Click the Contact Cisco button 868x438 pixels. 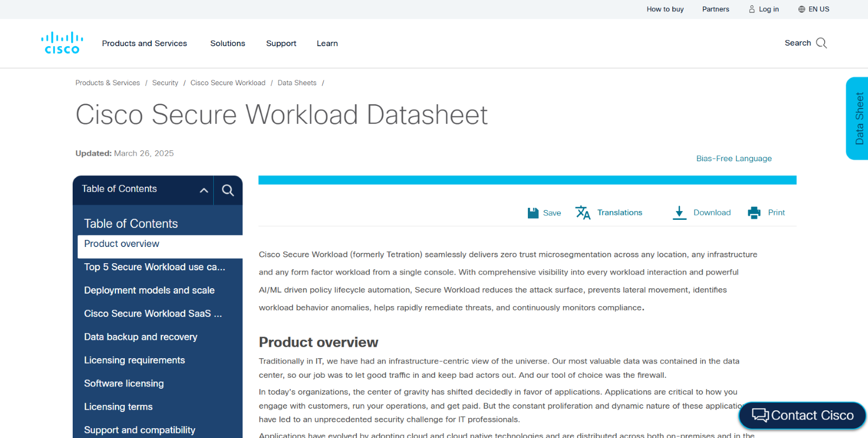(802, 415)
